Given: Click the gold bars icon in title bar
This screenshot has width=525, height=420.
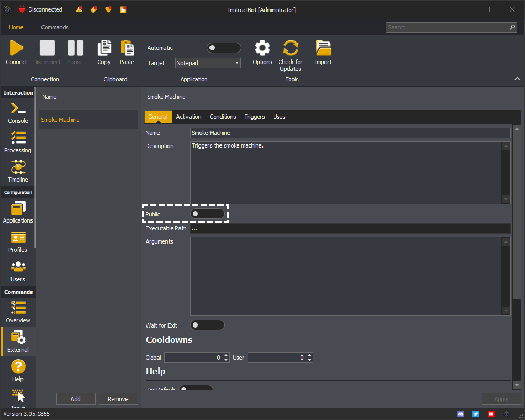Looking at the screenshot, I should point(79,10).
